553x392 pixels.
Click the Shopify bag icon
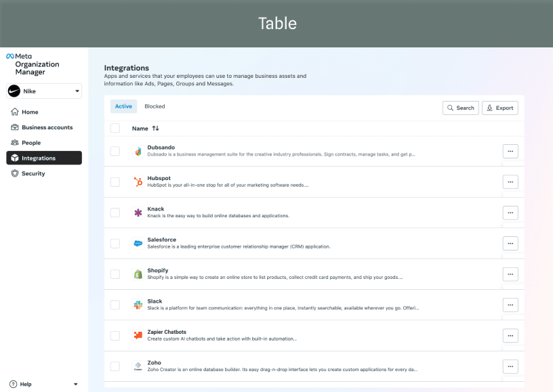138,274
